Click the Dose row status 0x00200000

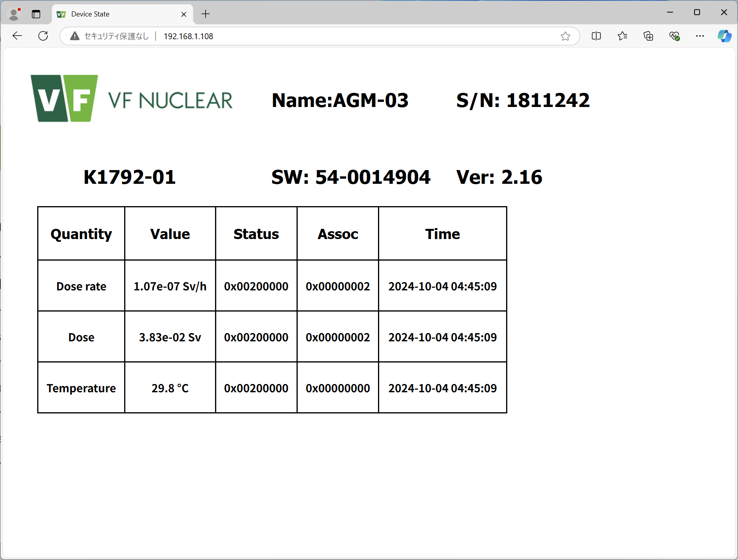[256, 337]
